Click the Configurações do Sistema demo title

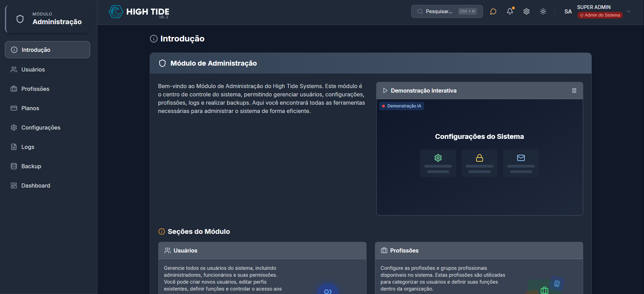[480, 136]
